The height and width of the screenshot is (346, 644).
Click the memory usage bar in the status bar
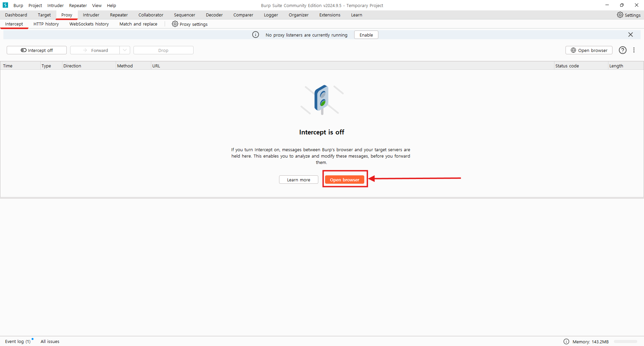(x=626, y=342)
